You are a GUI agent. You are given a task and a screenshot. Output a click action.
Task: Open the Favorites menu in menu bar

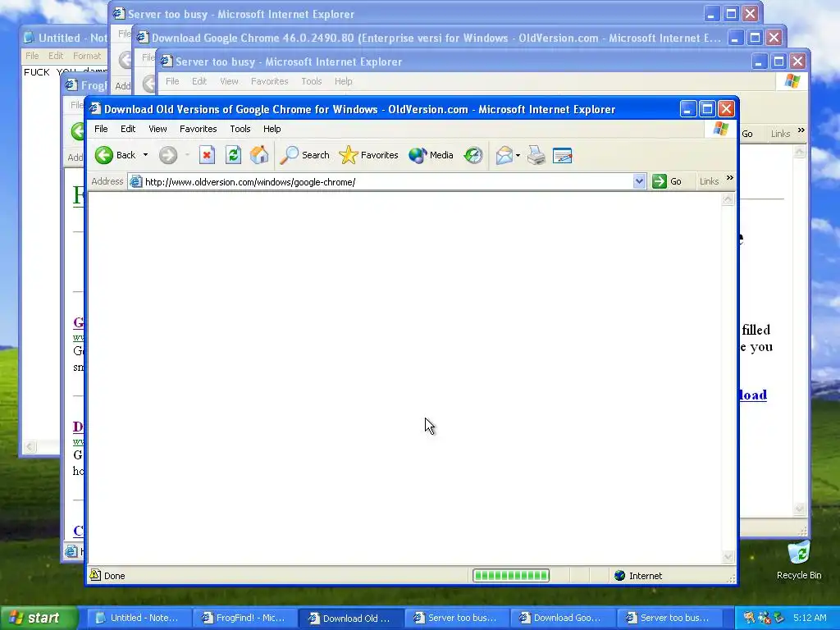point(199,129)
